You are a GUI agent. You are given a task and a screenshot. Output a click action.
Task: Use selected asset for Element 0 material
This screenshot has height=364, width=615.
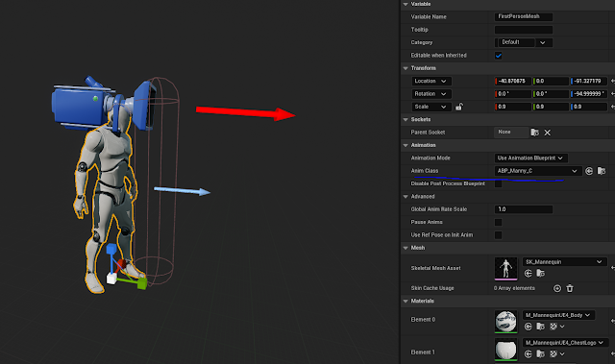[x=529, y=327]
